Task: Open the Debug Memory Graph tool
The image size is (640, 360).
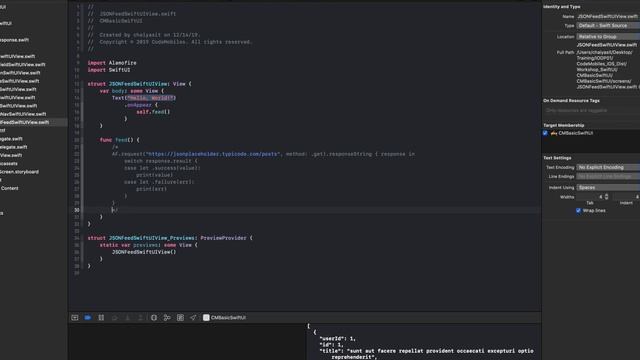Action: point(167,318)
